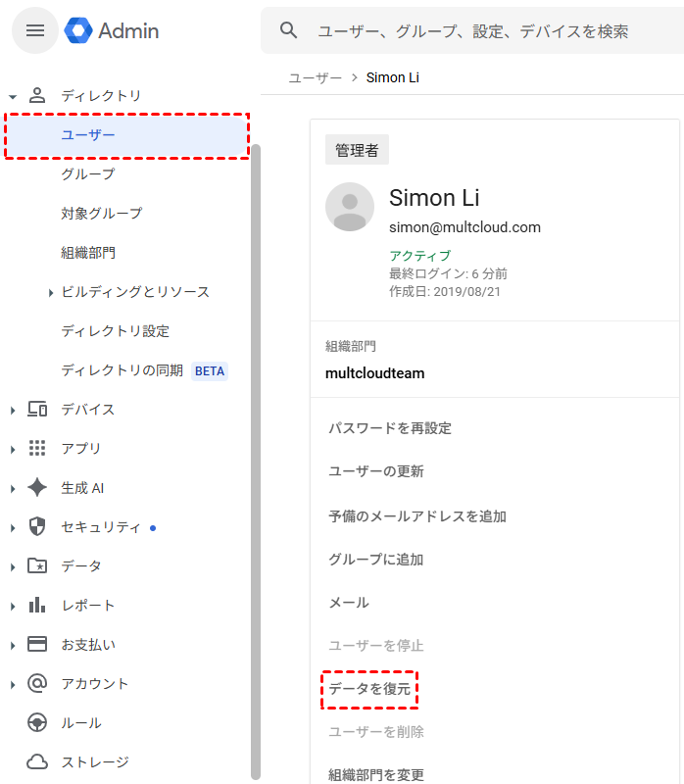
Task: Click the デバイス devices icon
Action: coord(37,409)
